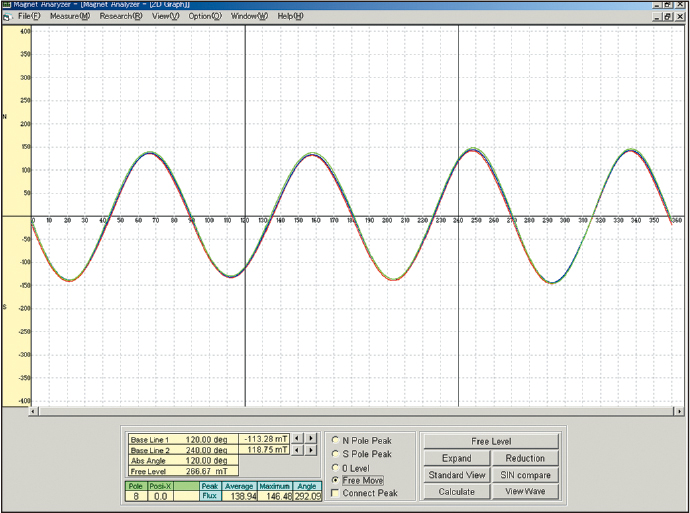690x513 pixels.
Task: Open the View(V) menu
Action: (x=165, y=16)
